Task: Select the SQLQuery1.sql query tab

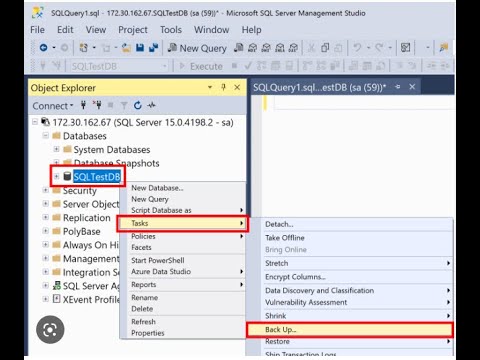Action: tap(319, 87)
